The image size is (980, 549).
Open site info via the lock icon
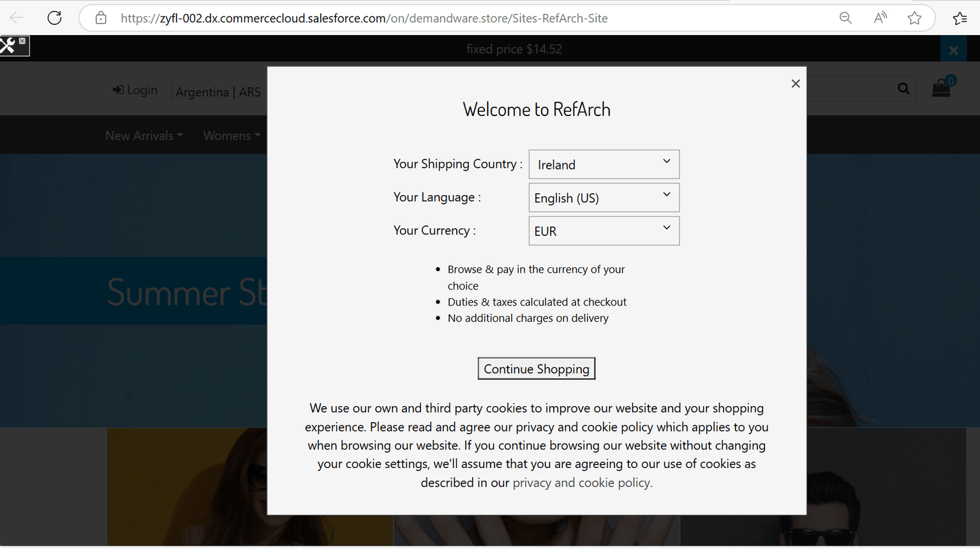click(x=101, y=18)
